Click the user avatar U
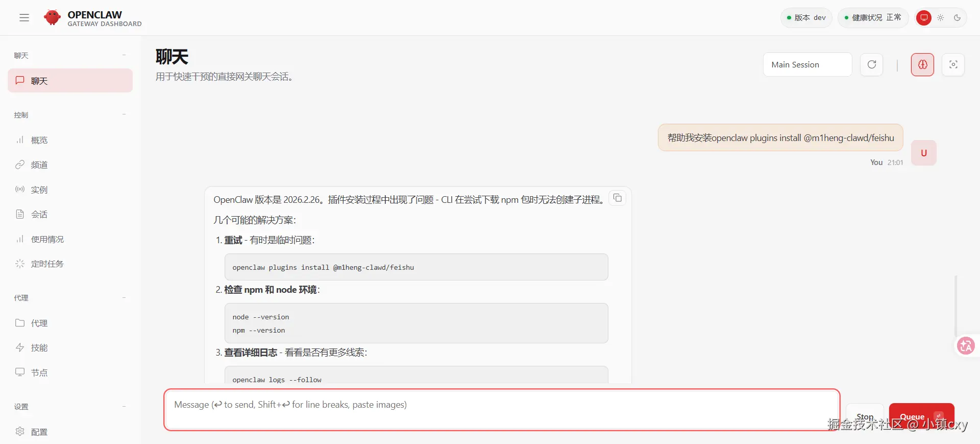980x444 pixels. click(924, 153)
